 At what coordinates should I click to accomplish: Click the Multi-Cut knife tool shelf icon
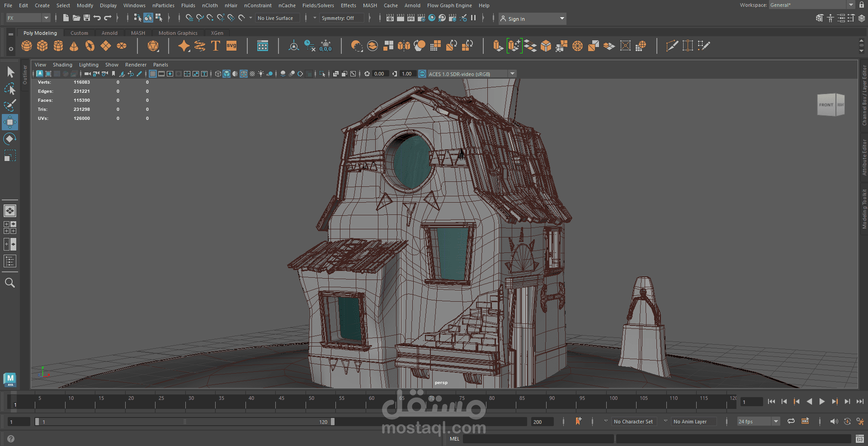672,46
